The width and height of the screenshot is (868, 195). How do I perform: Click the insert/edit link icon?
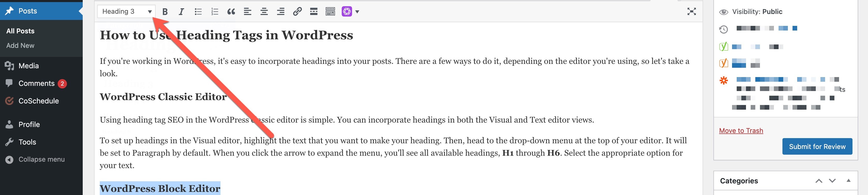point(297,12)
